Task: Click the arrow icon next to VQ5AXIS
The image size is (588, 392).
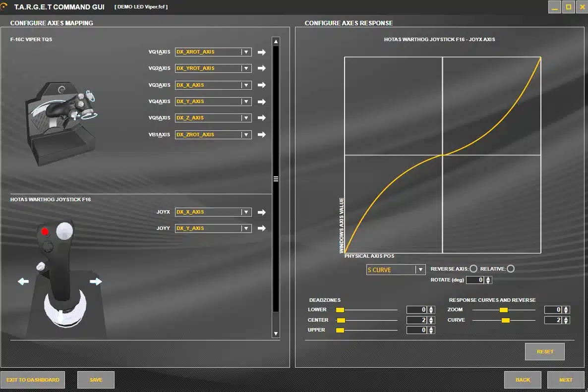Action: (x=262, y=117)
